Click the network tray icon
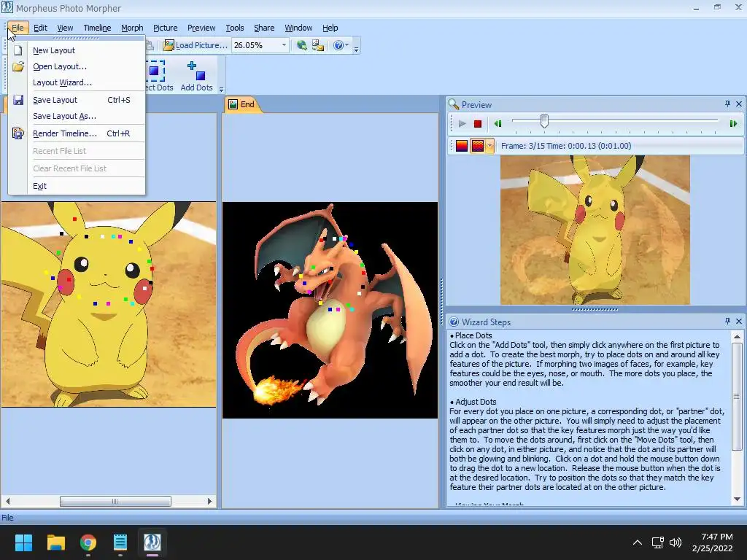 click(x=658, y=542)
